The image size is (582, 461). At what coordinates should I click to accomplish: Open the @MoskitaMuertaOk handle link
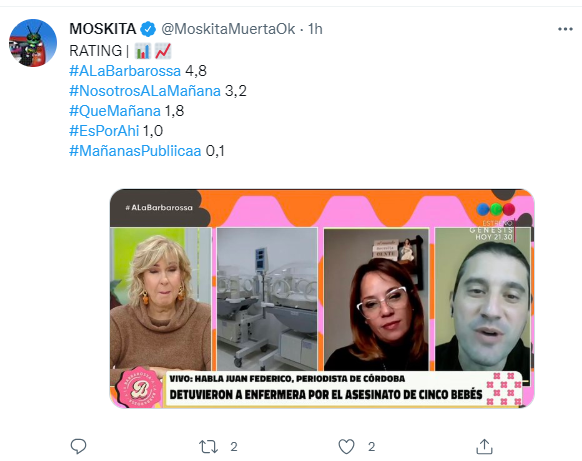point(228,29)
